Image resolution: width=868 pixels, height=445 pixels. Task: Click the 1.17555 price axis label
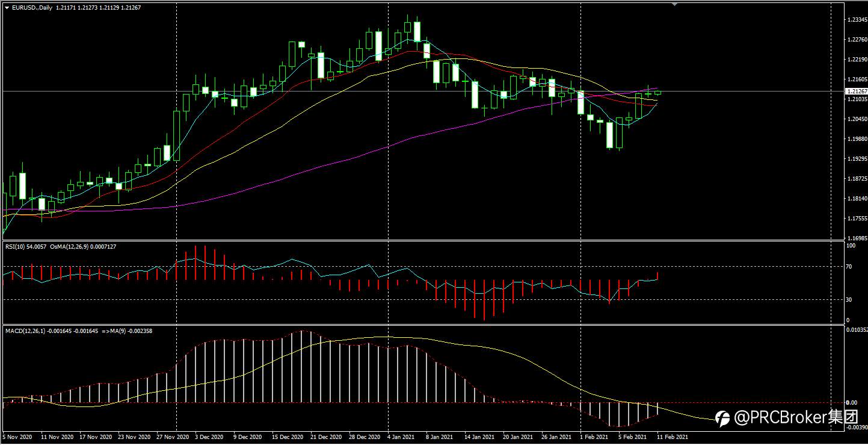pyautogui.click(x=856, y=219)
